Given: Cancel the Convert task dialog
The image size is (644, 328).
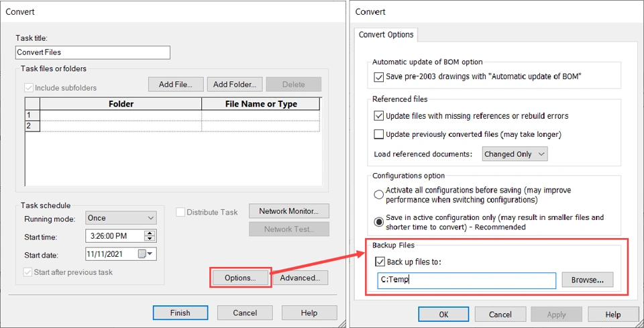Looking at the screenshot, I should (x=245, y=313).
